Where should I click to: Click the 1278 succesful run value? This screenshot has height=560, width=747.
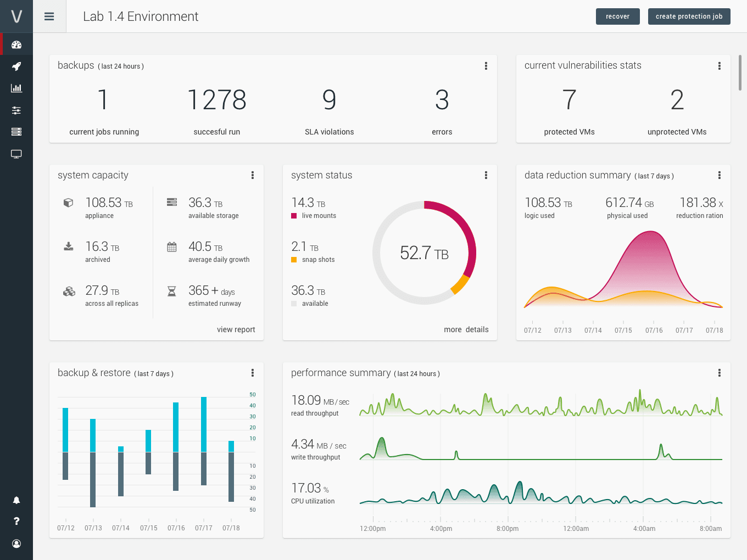(x=217, y=100)
